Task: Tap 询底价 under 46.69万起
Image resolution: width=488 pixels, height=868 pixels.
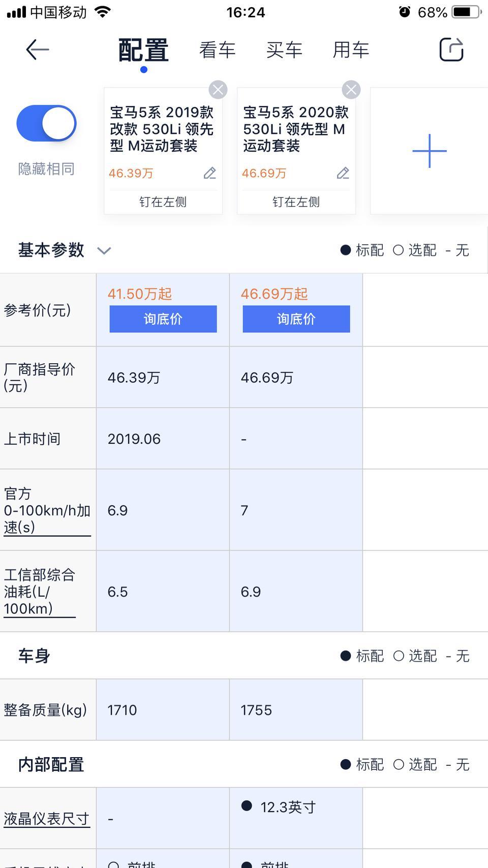Action: (296, 319)
